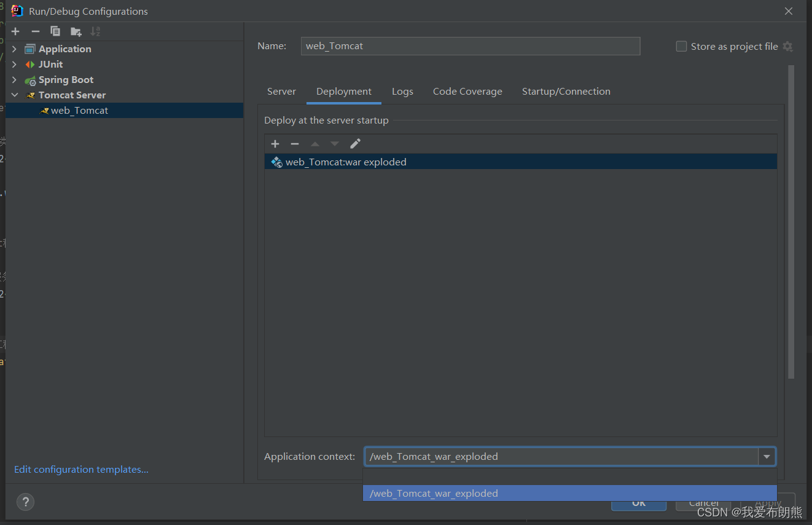Viewport: 812px width, 525px height.
Task: Expand the Spring Boot tree node
Action: (14, 79)
